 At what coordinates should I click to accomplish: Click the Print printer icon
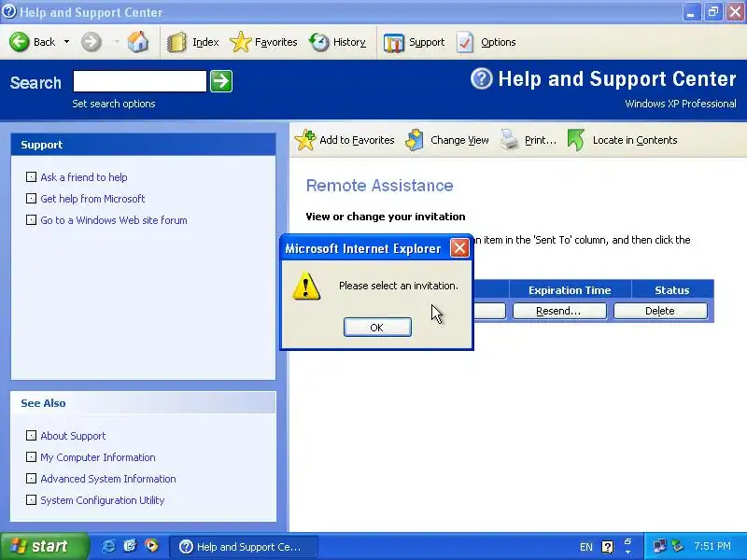click(x=509, y=140)
